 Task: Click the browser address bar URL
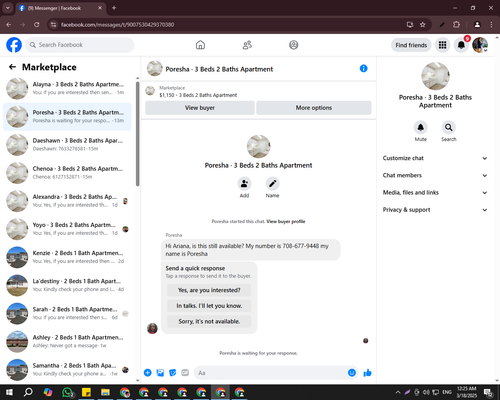[x=117, y=25]
